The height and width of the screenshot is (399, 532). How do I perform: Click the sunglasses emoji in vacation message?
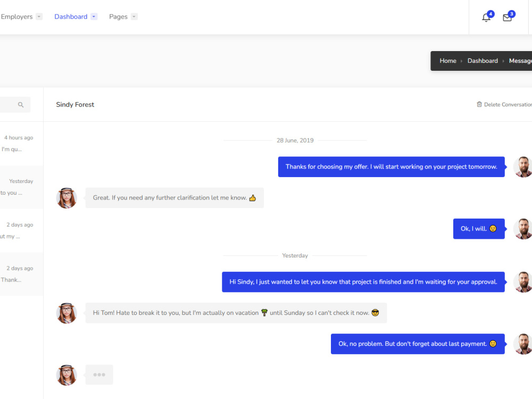(x=375, y=312)
